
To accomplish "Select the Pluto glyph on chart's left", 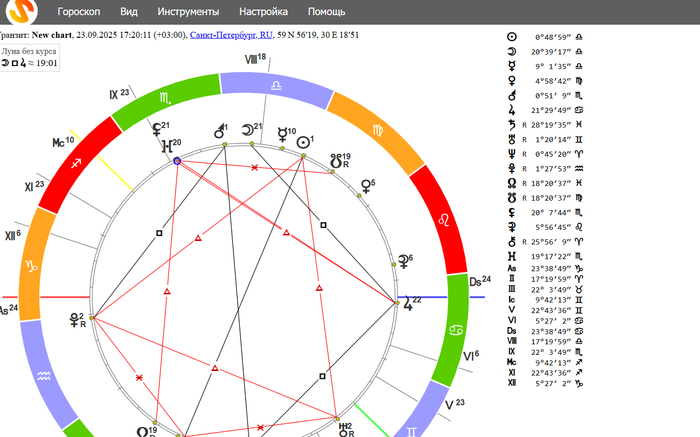I will coord(74,321).
